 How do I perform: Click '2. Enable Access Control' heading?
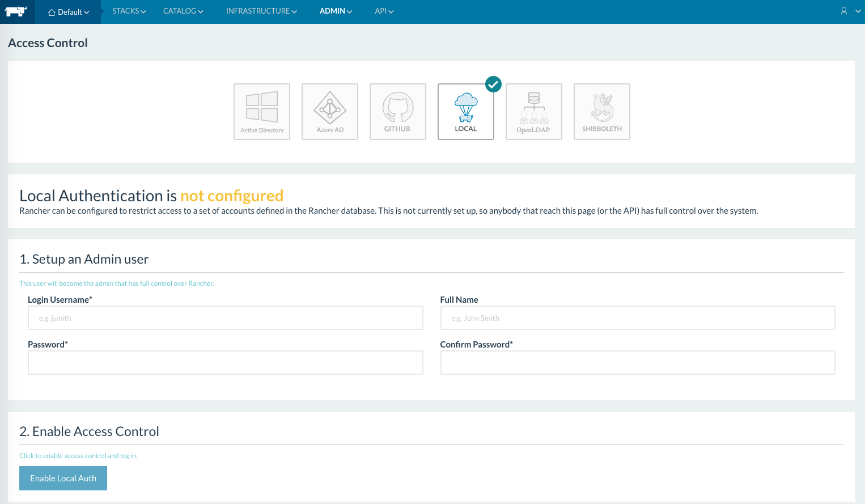(89, 431)
